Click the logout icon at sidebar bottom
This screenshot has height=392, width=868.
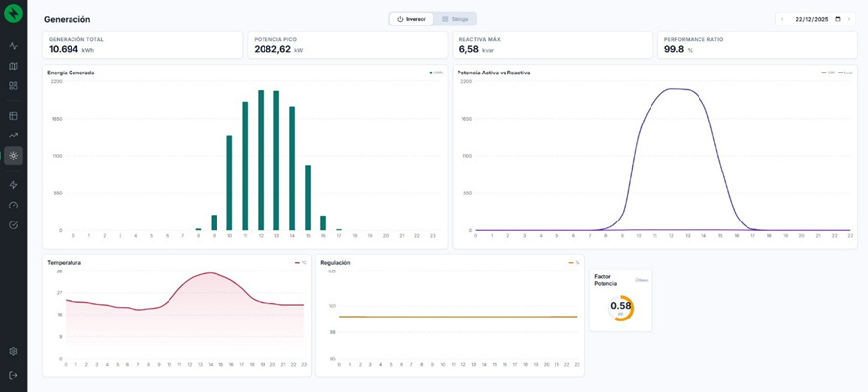(x=13, y=375)
